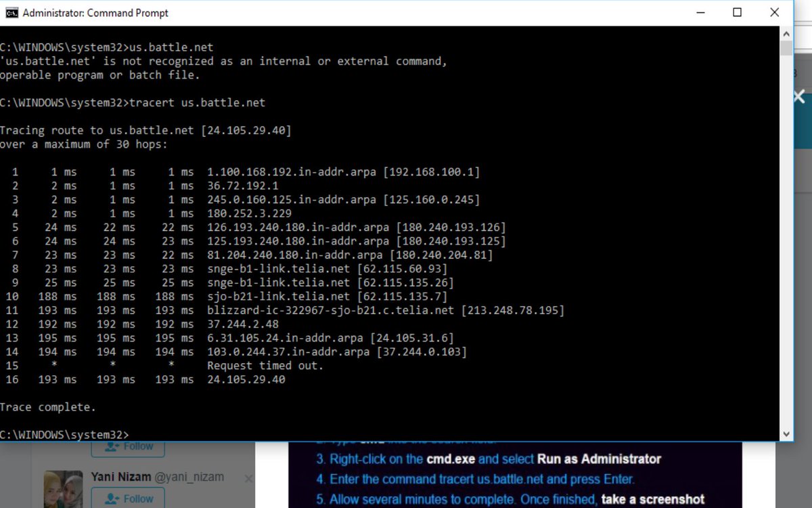Click hop 12 address '37.244.2.48'
812x508 pixels.
[x=243, y=324]
